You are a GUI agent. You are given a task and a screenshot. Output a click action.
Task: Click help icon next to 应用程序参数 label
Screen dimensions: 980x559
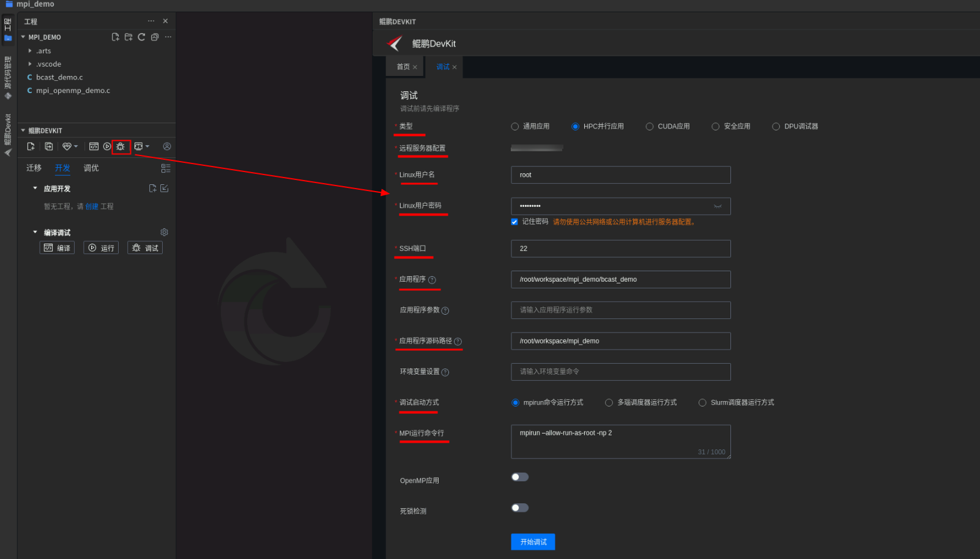[445, 310]
